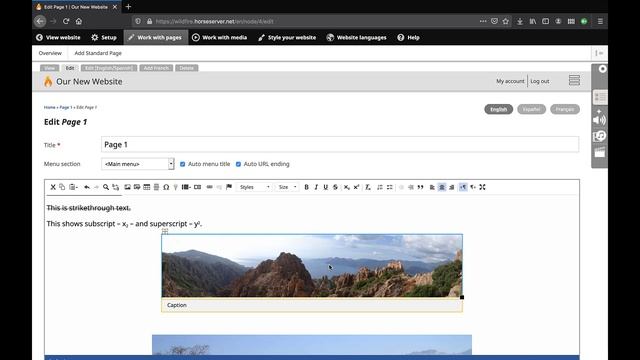The width and height of the screenshot is (640, 360).
Task: Align text right
Action: (451, 187)
